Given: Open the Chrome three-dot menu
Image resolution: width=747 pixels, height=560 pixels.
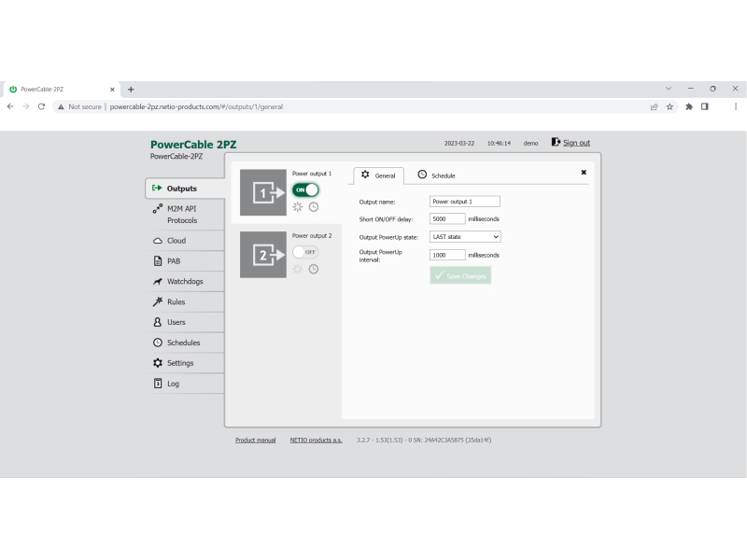Looking at the screenshot, I should tap(736, 106).
